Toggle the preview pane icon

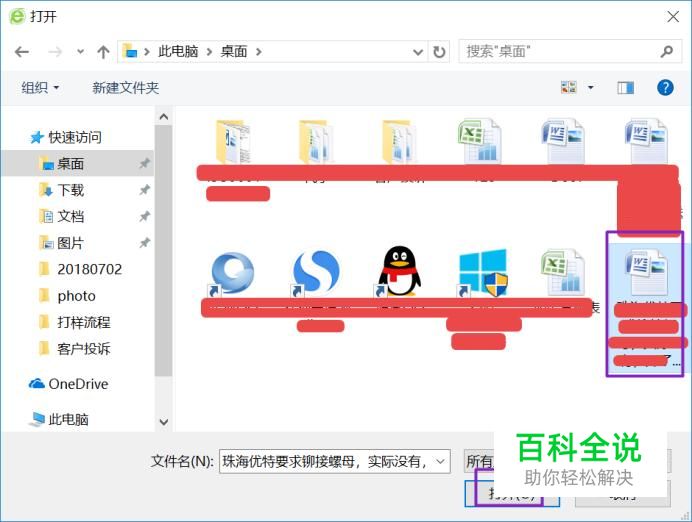[x=625, y=88]
